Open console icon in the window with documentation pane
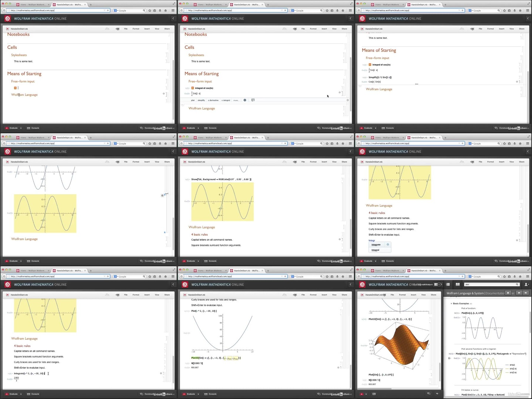 (374, 394)
